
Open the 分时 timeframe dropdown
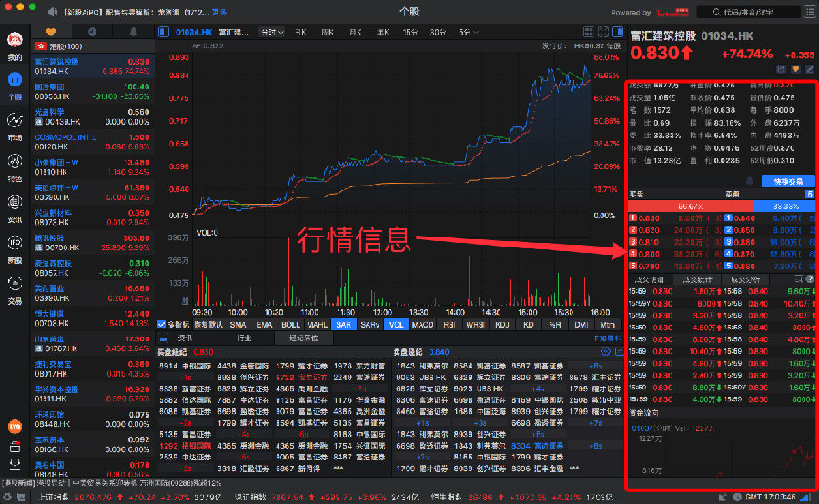click(x=271, y=32)
